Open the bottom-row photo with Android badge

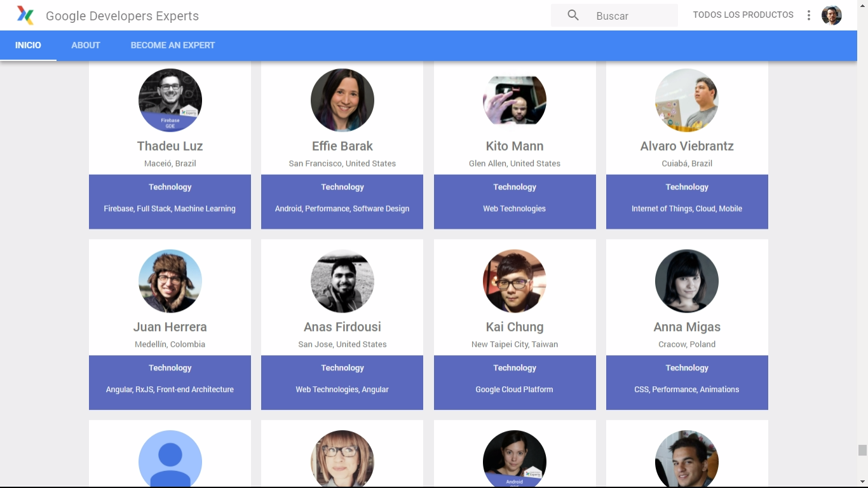coord(515,459)
